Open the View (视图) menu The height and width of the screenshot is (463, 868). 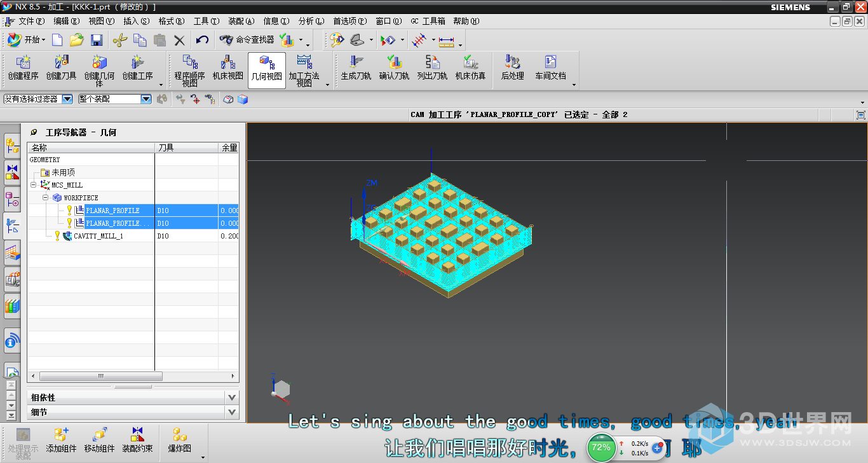tap(102, 21)
